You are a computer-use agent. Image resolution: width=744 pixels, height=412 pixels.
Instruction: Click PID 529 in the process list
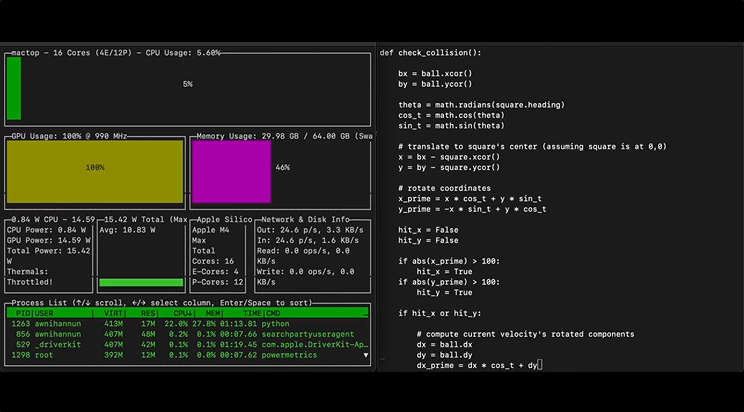23,345
